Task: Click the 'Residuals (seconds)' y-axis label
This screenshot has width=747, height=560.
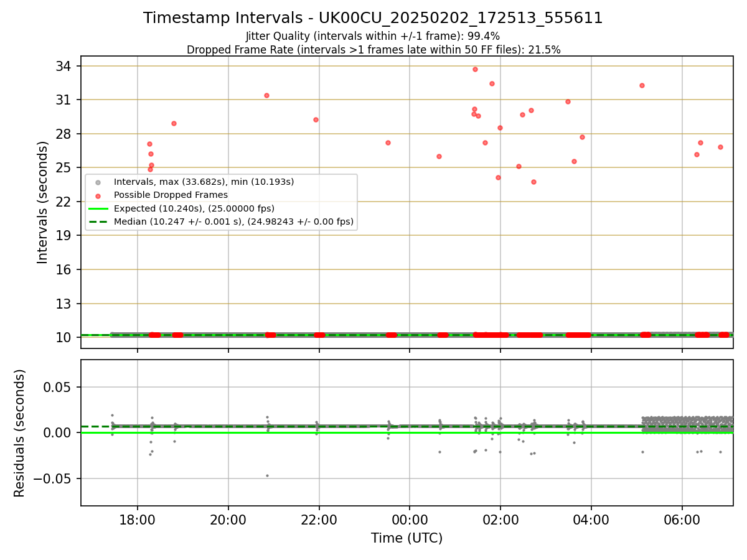Action: (20, 433)
